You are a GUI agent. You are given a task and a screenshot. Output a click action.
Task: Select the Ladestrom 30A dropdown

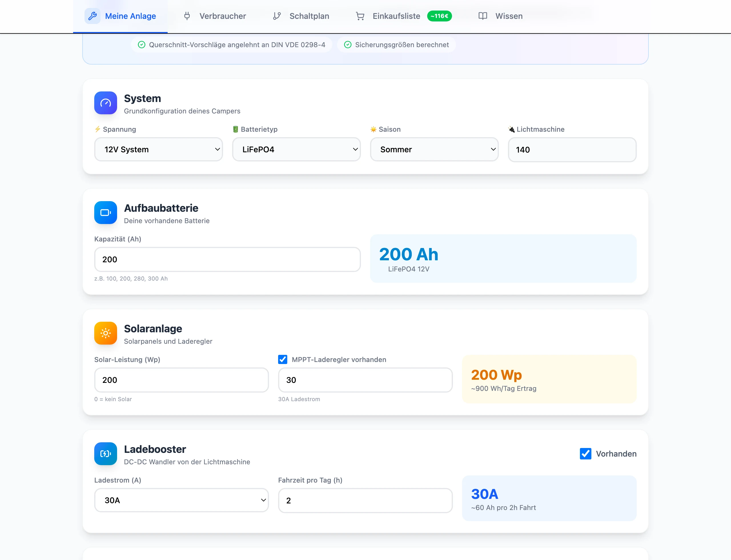[x=182, y=500]
